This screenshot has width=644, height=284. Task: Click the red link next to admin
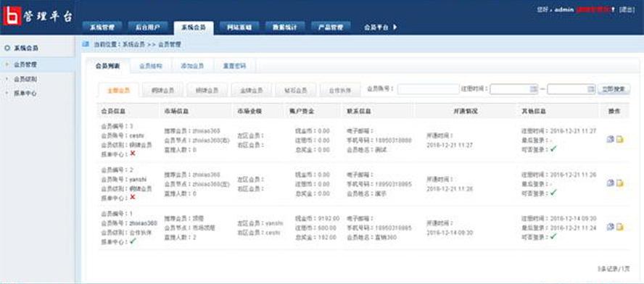(x=593, y=9)
